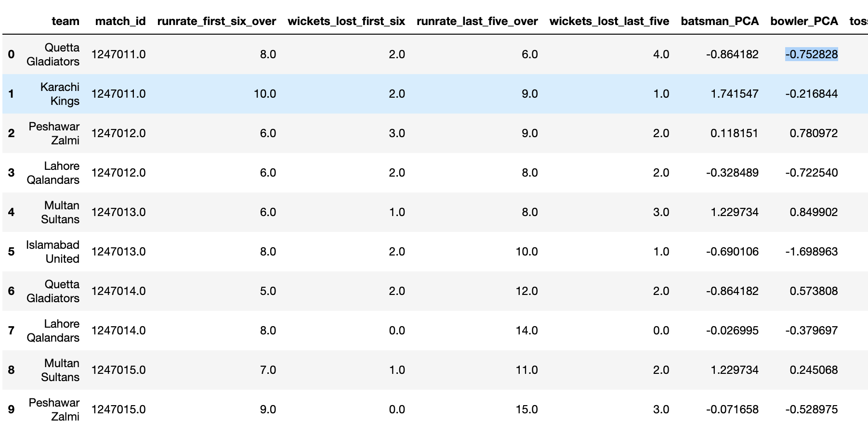Image resolution: width=868 pixels, height=434 pixels.
Task: Select 'Islamabad United' team cell
Action: (x=53, y=252)
